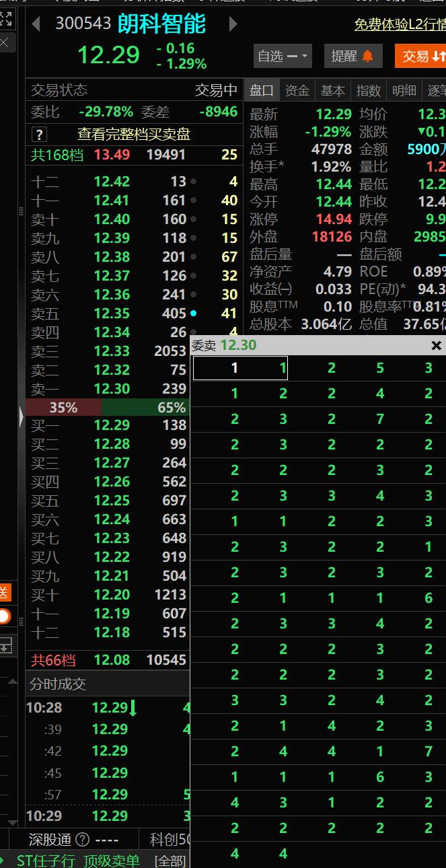This screenshot has height=868, width=446.
Task: Click the fullscreen expand icon at top-left
Action: point(5,19)
